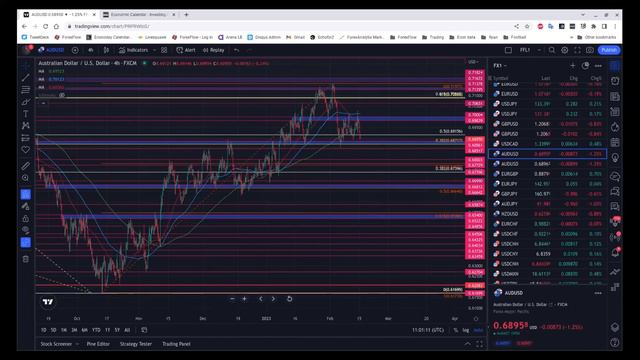
Task: Toggle percent scale mode
Action: tap(456, 330)
